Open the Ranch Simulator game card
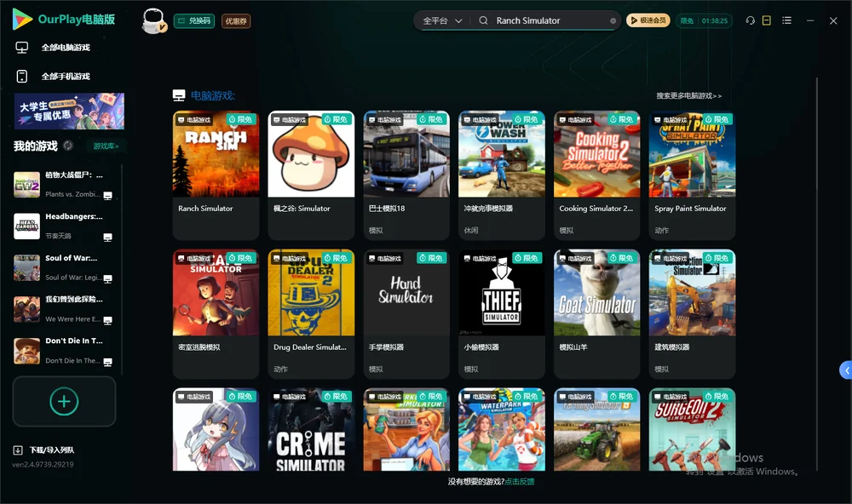852x504 pixels. [216, 175]
